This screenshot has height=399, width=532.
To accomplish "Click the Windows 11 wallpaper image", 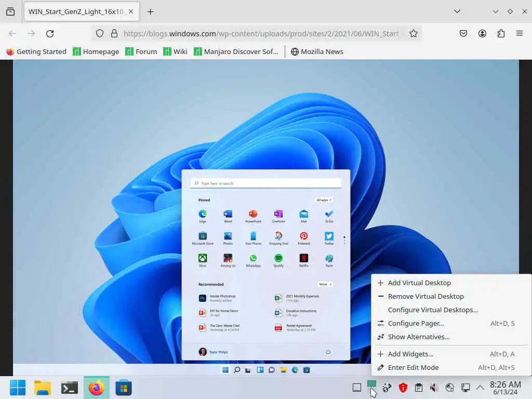I will (x=266, y=217).
